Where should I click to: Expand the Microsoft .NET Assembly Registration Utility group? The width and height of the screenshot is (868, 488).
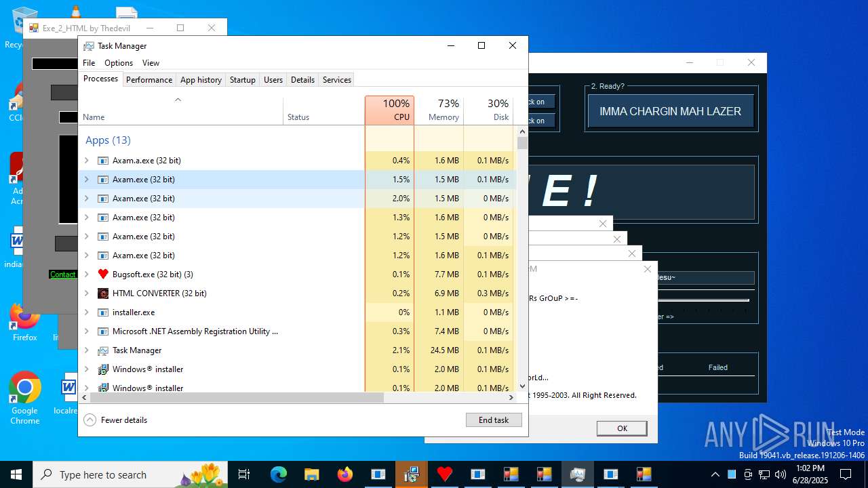pos(86,331)
